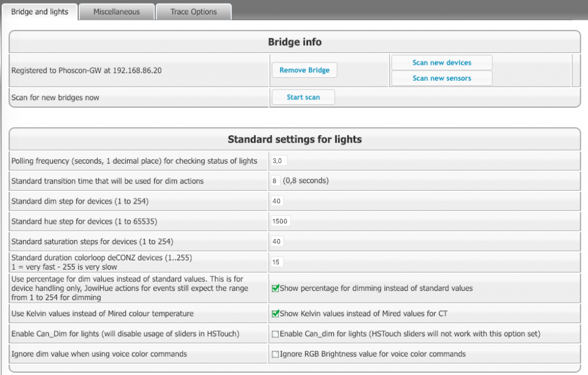Start scan for new bridges
Viewport: 588px width, 375px height.
click(x=303, y=97)
